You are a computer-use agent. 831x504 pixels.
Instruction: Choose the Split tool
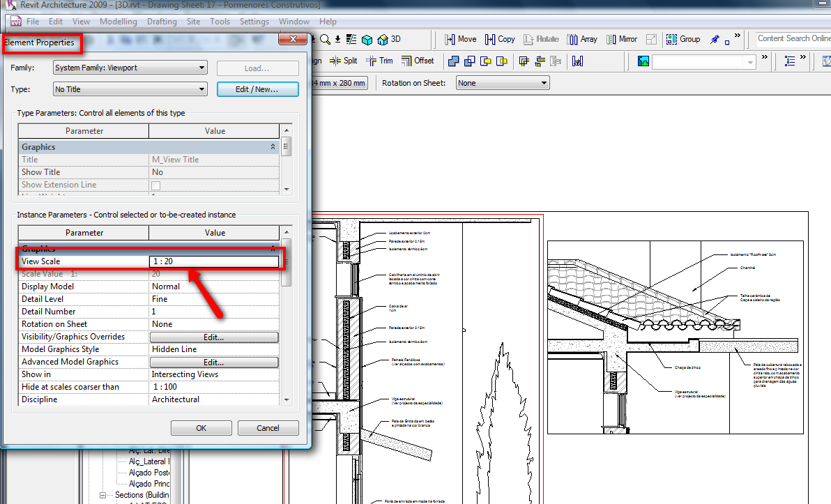pos(343,61)
